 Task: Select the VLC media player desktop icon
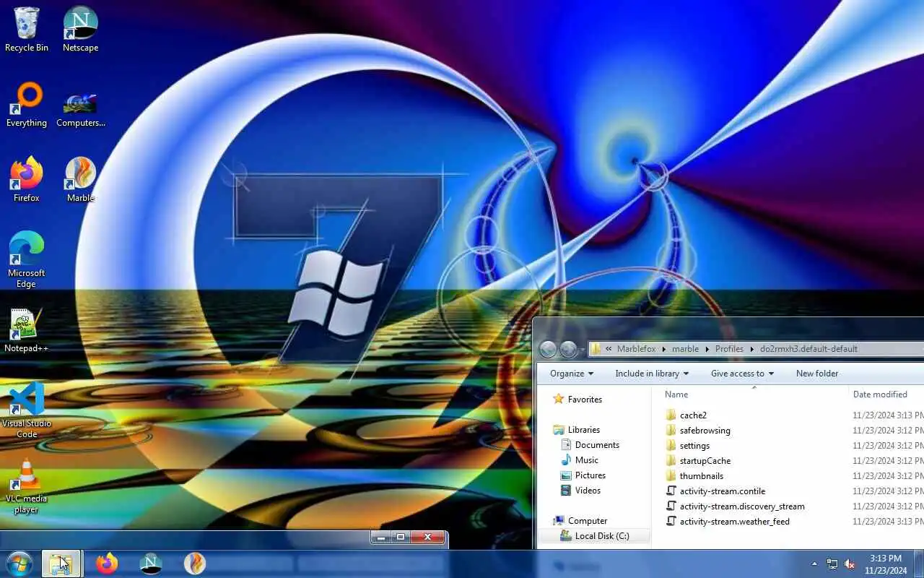[27, 486]
